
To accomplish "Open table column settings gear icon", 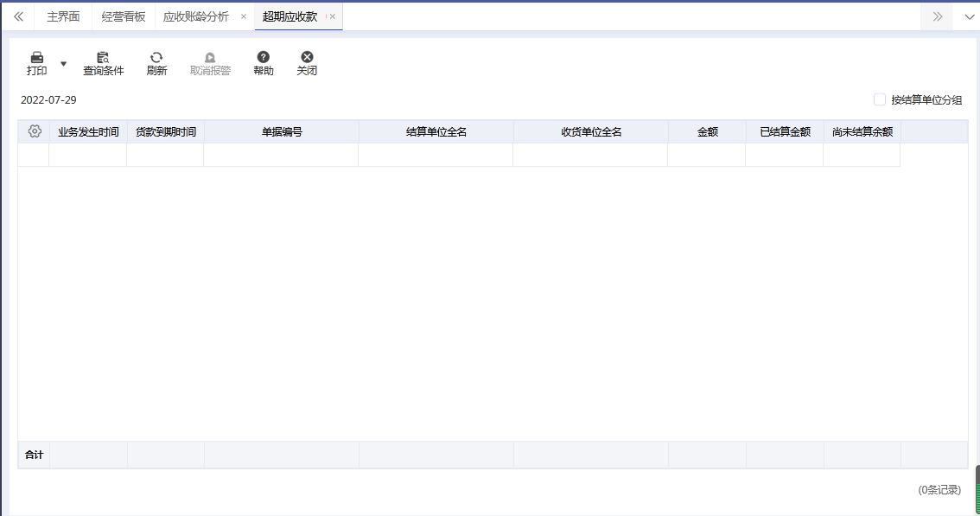I will coord(35,131).
